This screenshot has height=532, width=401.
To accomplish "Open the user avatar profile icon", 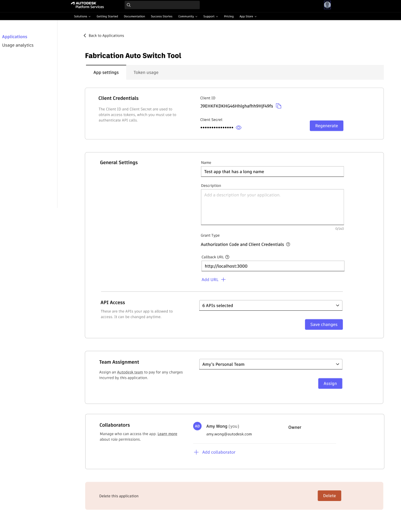I will pos(327,5).
